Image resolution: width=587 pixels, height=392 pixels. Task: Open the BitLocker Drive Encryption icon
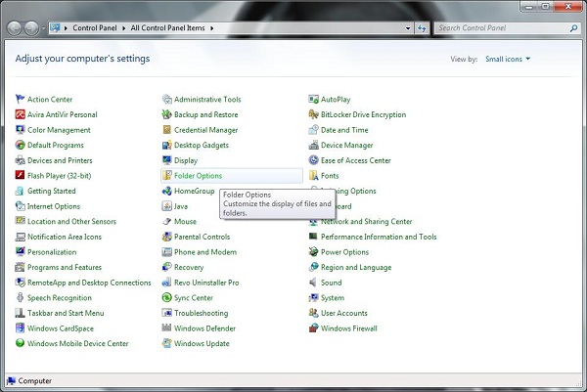(x=313, y=114)
